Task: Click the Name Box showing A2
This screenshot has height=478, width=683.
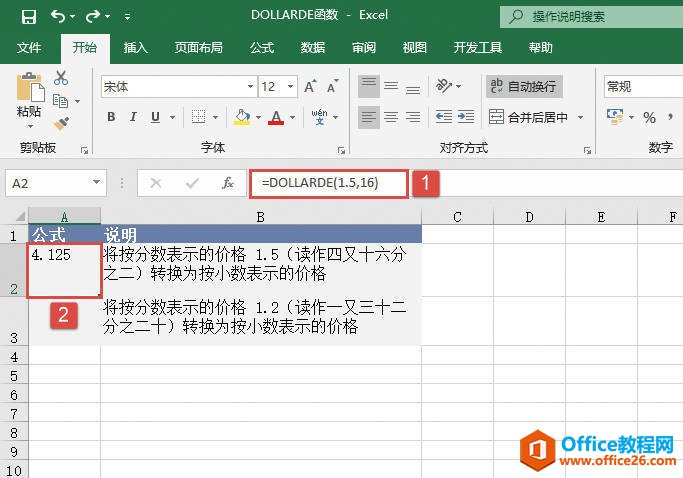Action: point(56,183)
